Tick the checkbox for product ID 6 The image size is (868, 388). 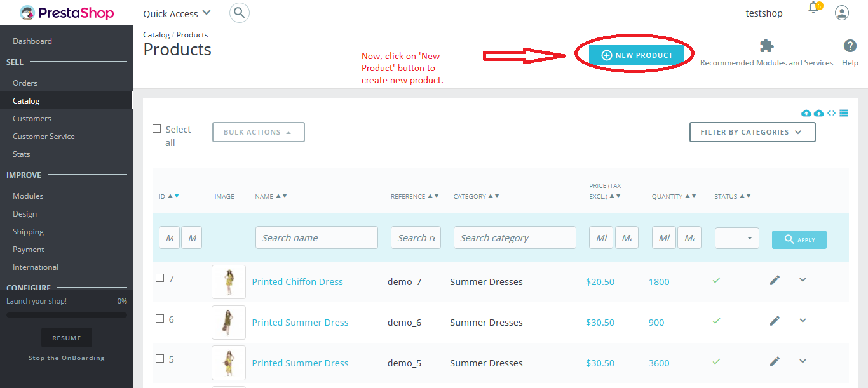tap(160, 319)
